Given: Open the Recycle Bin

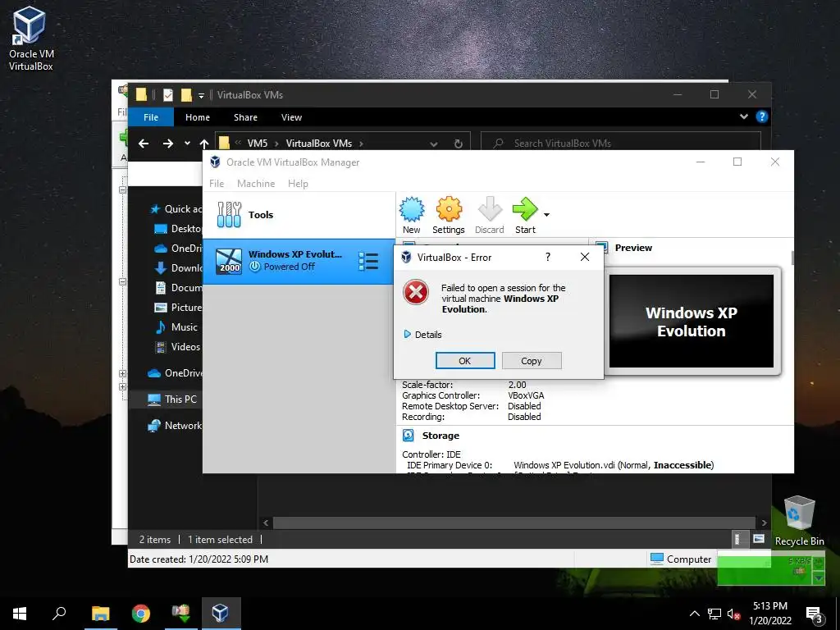Looking at the screenshot, I should click(x=799, y=520).
